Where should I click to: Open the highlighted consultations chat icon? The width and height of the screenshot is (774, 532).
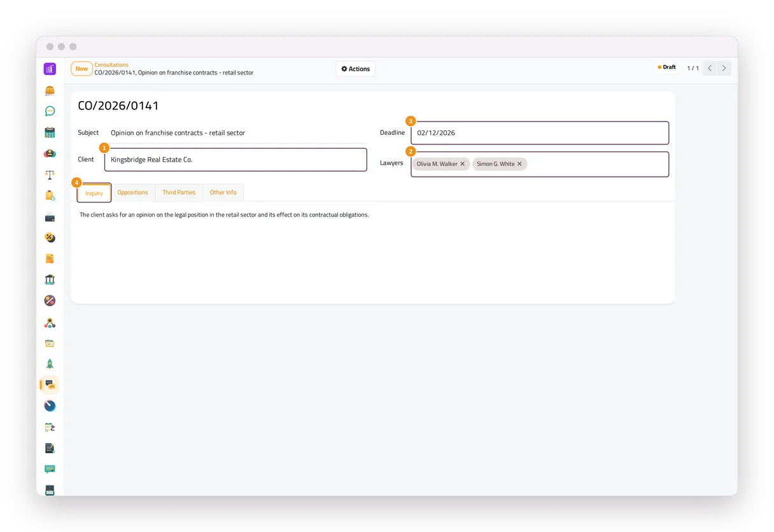50,384
